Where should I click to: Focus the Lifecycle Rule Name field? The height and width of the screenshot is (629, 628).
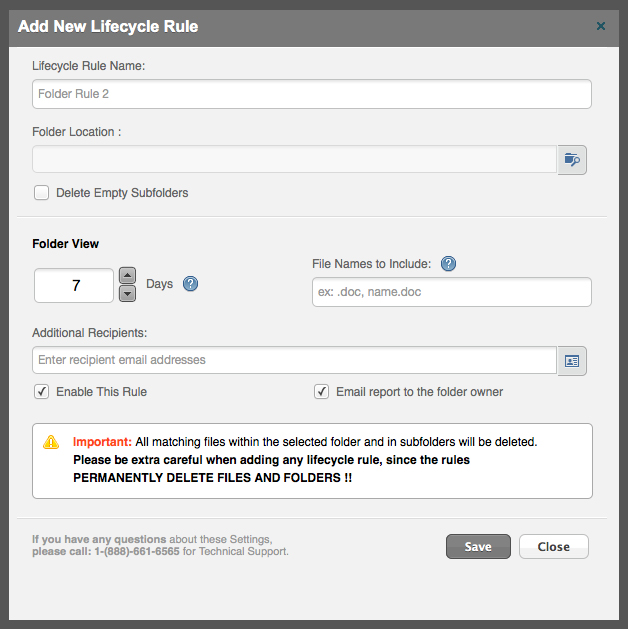click(312, 94)
